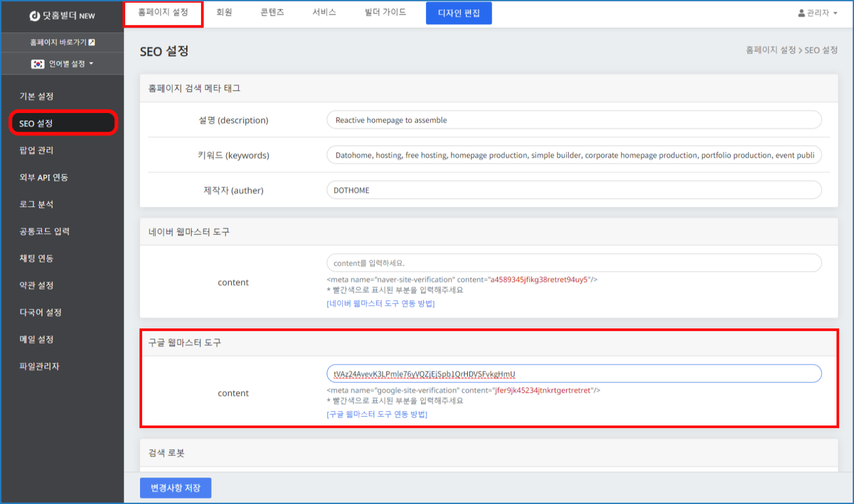
Task: Open the 관리자 account dropdown arrow
Action: click(x=835, y=13)
